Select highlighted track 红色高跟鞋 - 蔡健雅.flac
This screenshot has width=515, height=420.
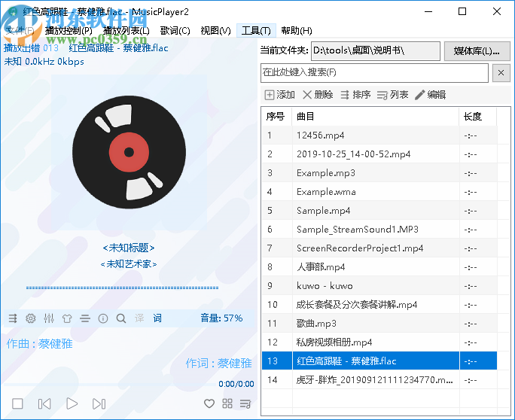[379, 361]
